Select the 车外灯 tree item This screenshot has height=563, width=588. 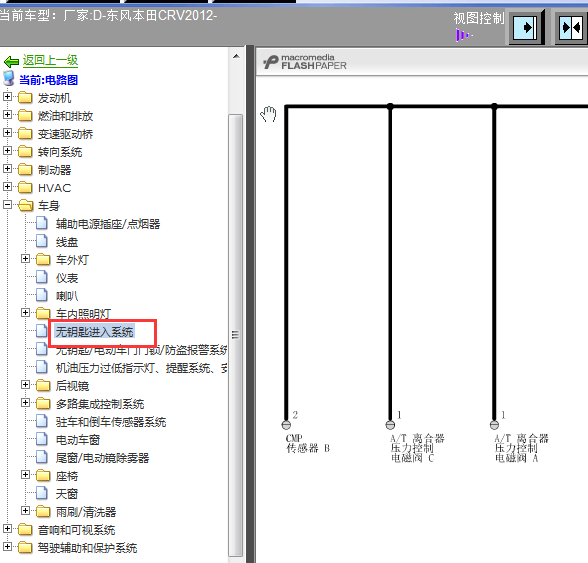click(72, 260)
